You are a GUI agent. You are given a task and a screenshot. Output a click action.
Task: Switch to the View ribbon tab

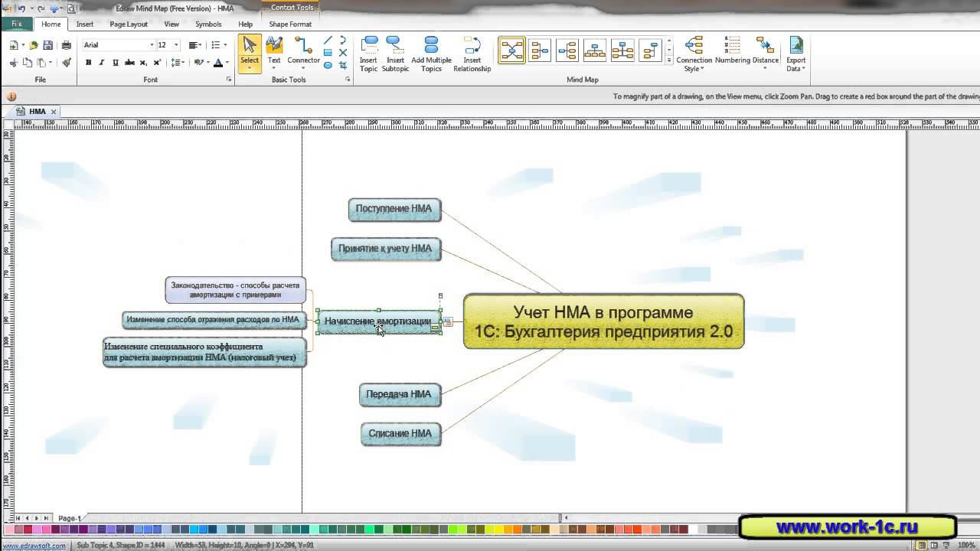[x=171, y=24]
